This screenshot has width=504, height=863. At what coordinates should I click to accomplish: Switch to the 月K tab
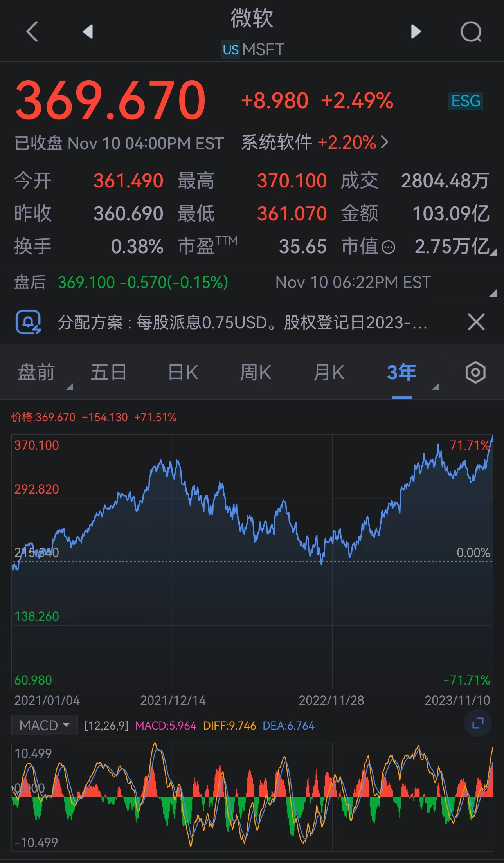click(x=329, y=372)
